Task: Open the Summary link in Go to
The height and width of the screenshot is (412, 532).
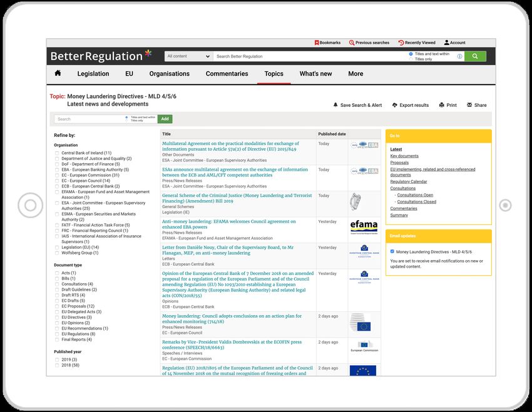Action: coord(399,215)
